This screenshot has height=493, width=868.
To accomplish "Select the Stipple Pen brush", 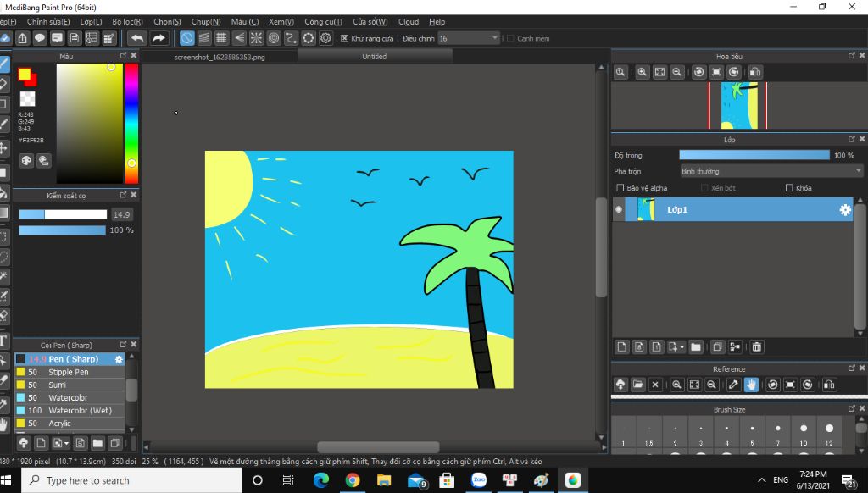I will pos(70,372).
